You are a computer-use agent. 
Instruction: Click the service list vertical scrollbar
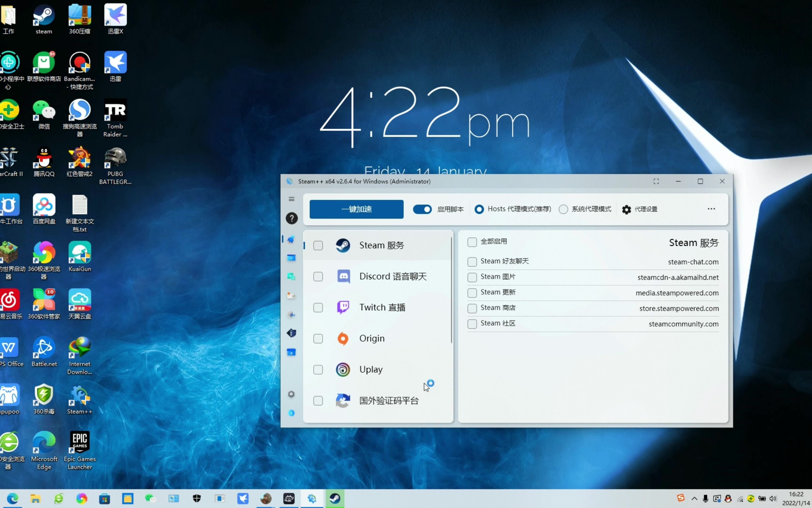point(451,290)
